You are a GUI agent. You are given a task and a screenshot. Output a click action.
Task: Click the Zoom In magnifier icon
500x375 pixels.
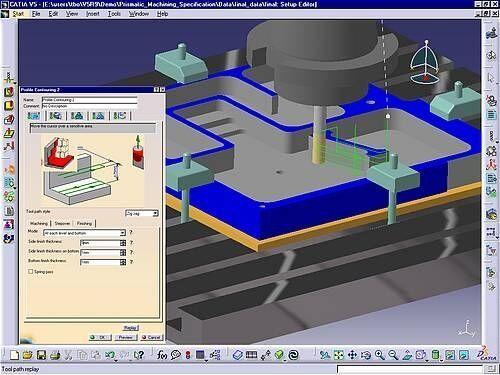pyautogui.click(x=380, y=355)
